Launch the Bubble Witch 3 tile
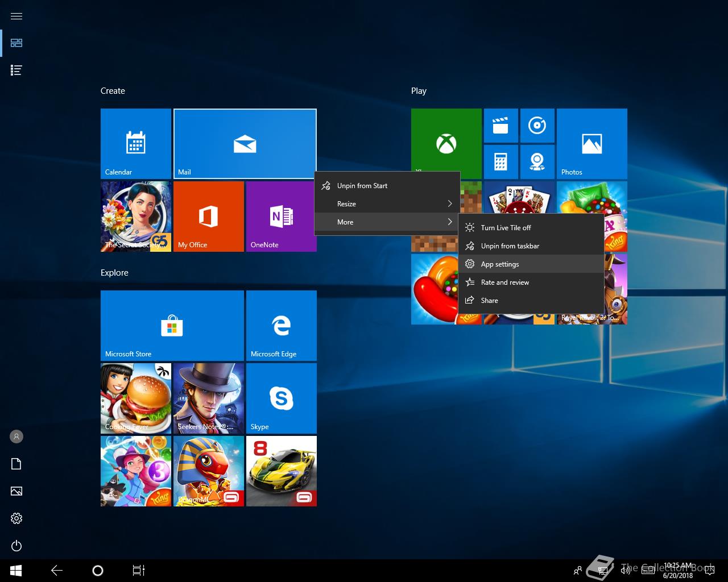This screenshot has width=728, height=582. tap(136, 471)
